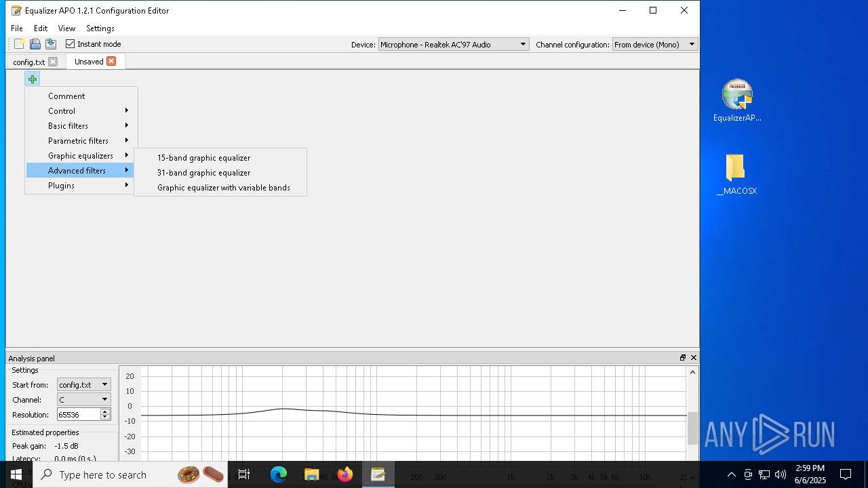The width and height of the screenshot is (868, 488).
Task: Click the Windows Start button
Action: 16,474
